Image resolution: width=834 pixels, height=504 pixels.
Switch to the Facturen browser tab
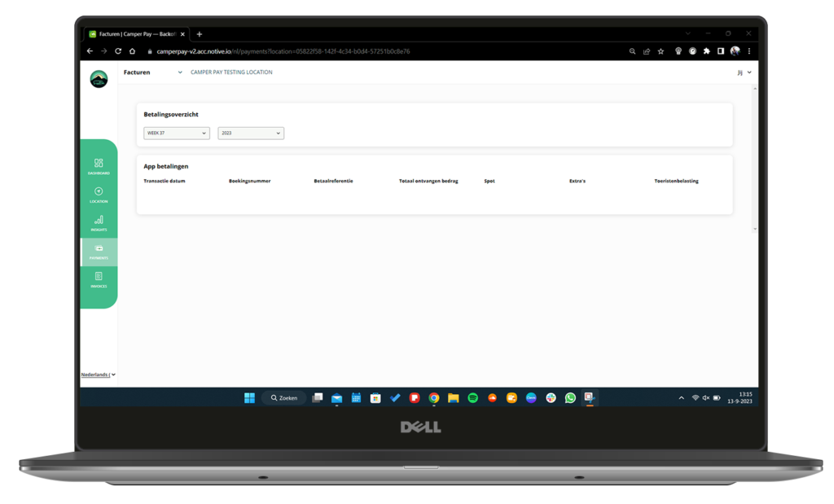[x=134, y=34]
